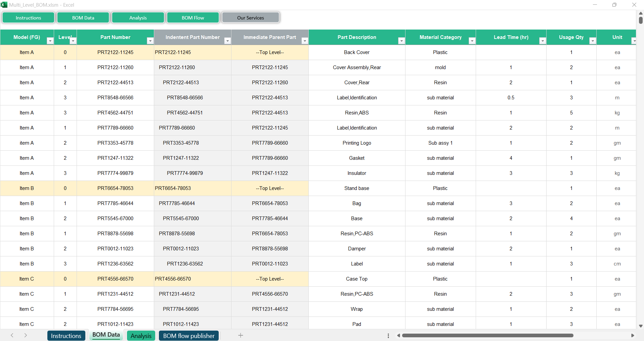Click the horizontal scroll left arrow
644x341 pixels.
tap(398, 336)
